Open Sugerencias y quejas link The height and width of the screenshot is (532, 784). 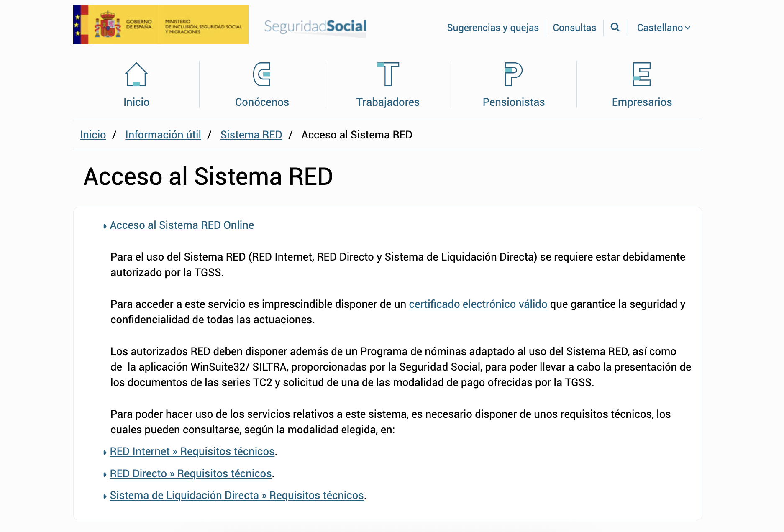point(493,28)
